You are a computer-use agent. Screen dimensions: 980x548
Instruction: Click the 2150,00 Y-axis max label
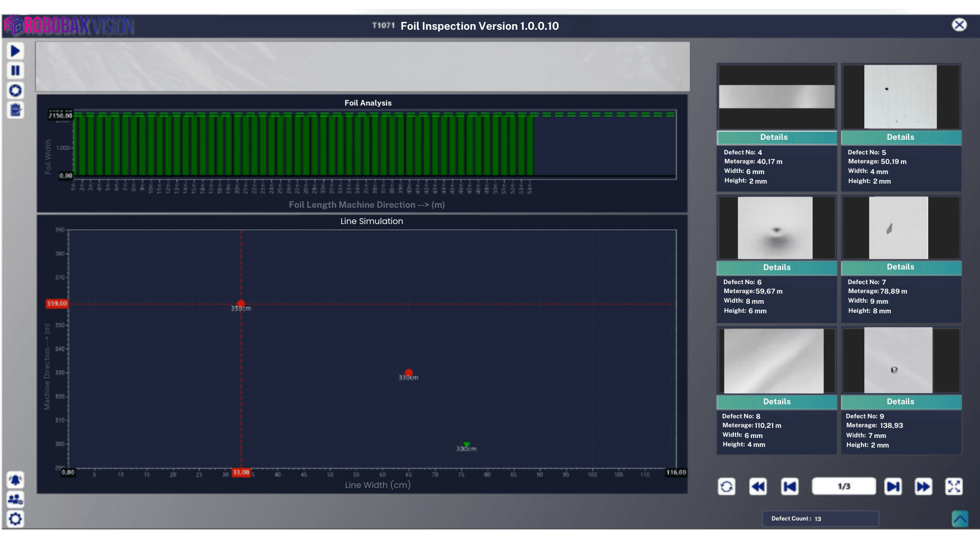coord(61,115)
